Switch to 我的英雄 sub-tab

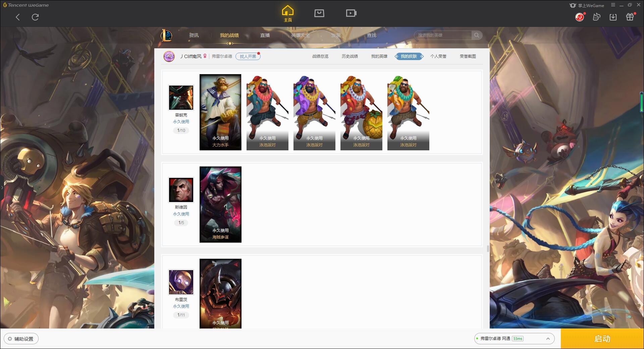tap(379, 56)
